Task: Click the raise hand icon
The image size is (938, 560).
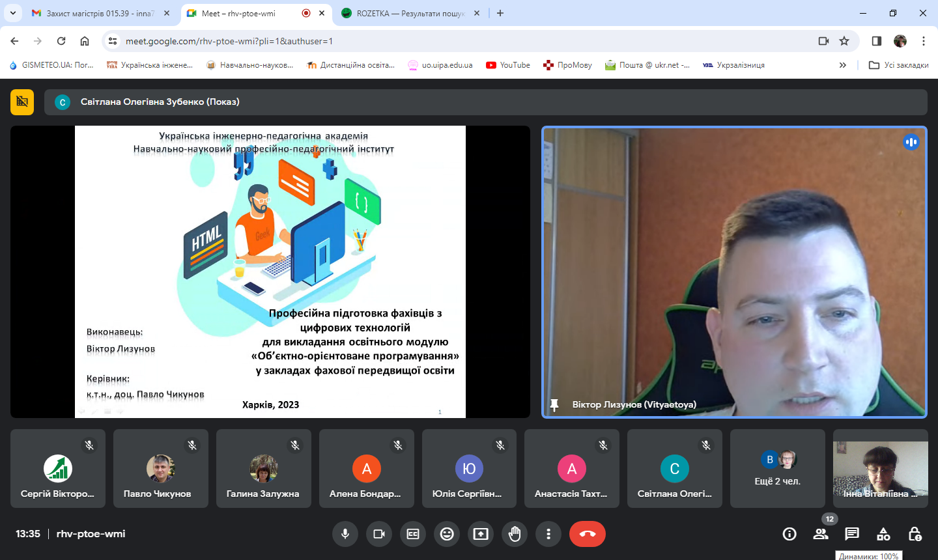Action: tap(515, 534)
